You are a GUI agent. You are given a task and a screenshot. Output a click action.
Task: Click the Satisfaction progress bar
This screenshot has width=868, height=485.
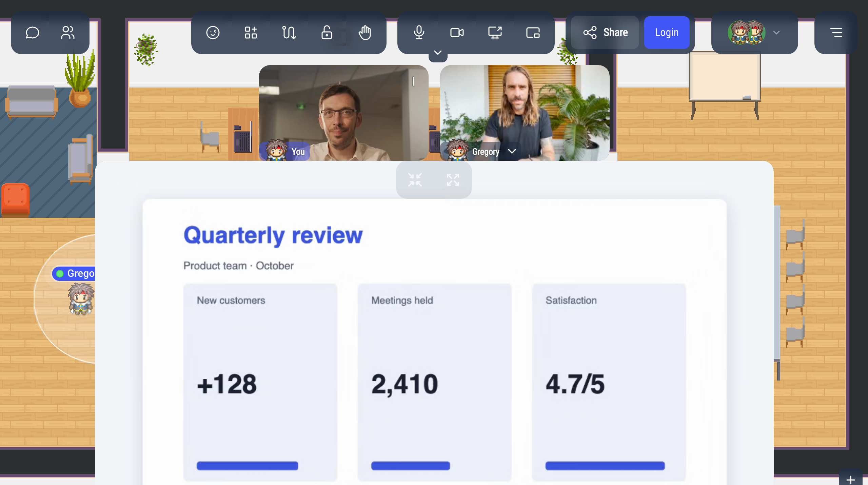pos(605,466)
